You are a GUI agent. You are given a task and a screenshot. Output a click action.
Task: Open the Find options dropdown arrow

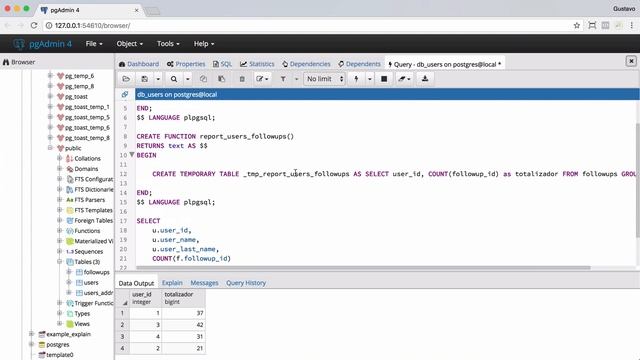[187, 79]
